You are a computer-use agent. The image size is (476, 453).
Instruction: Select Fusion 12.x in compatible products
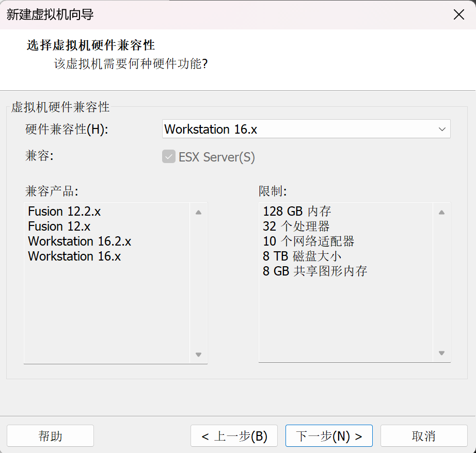(59, 226)
